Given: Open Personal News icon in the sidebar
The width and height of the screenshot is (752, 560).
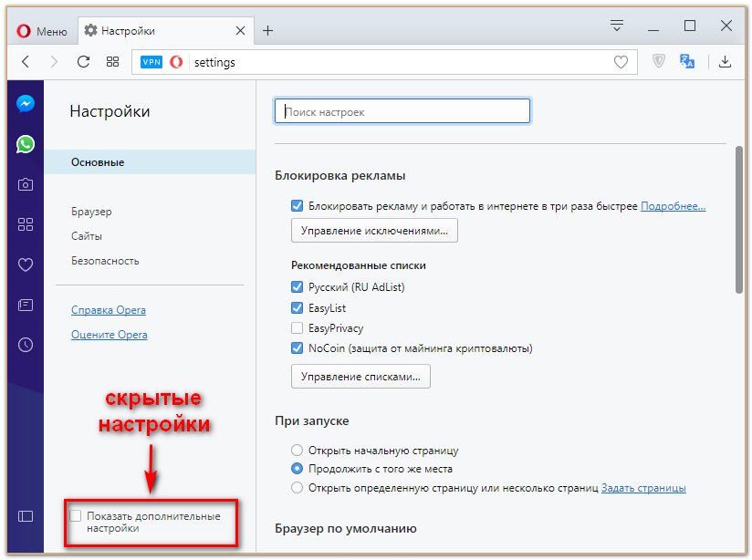Looking at the screenshot, I should (x=26, y=305).
